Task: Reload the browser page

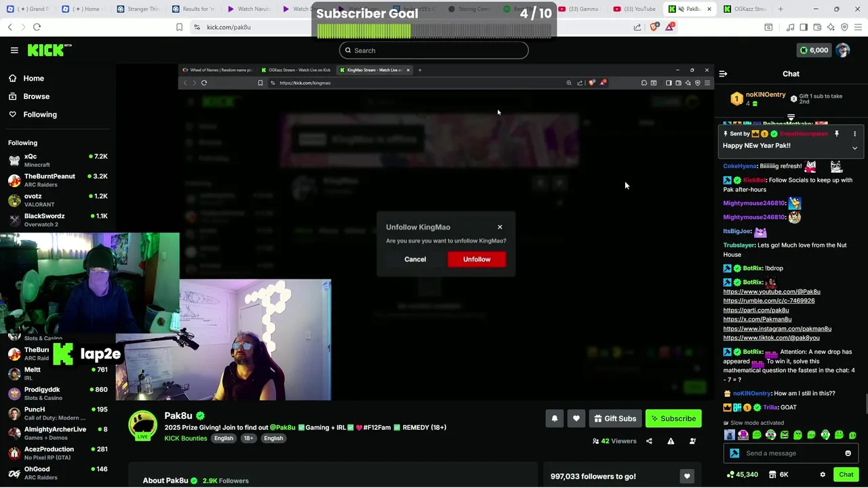Action: click(x=37, y=27)
